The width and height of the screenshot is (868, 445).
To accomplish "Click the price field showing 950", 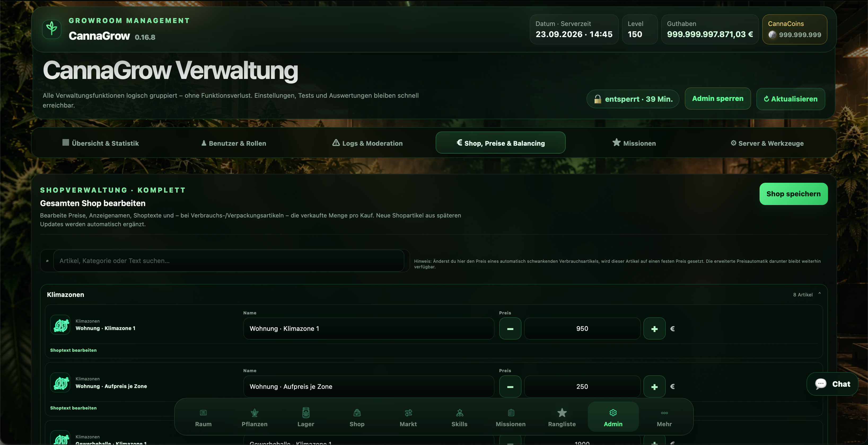I will (582, 329).
